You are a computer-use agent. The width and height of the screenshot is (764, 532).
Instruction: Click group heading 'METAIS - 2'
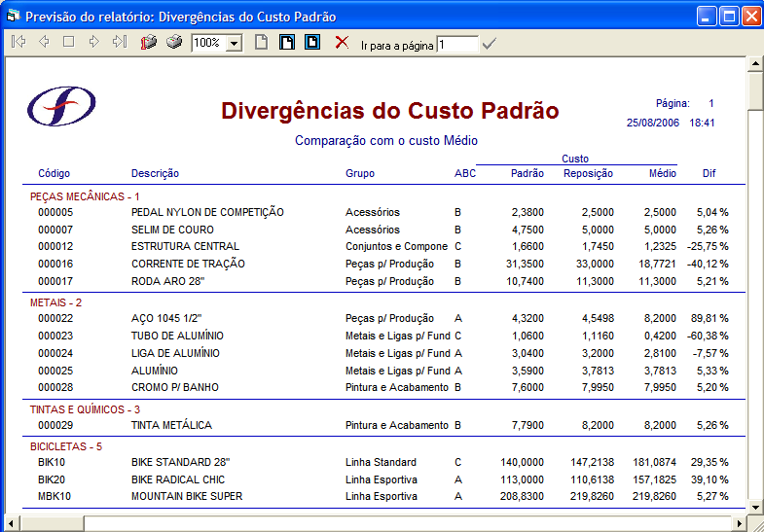pos(56,302)
